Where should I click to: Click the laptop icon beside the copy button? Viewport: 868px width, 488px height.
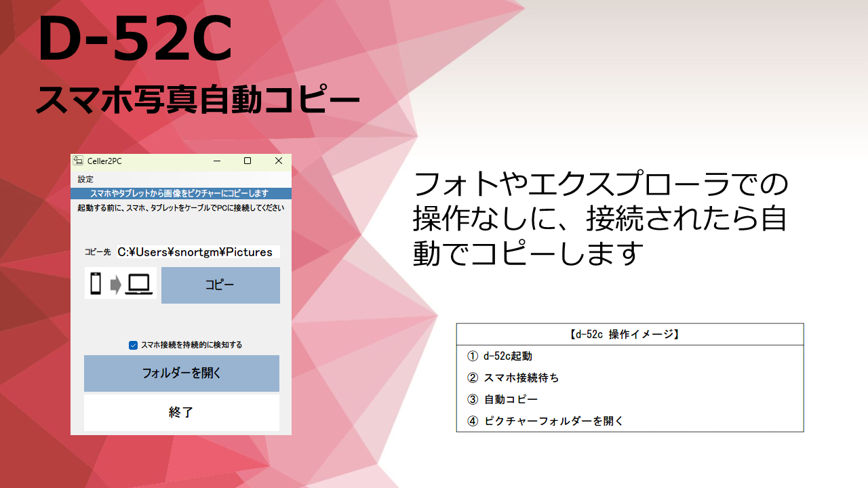pos(140,284)
